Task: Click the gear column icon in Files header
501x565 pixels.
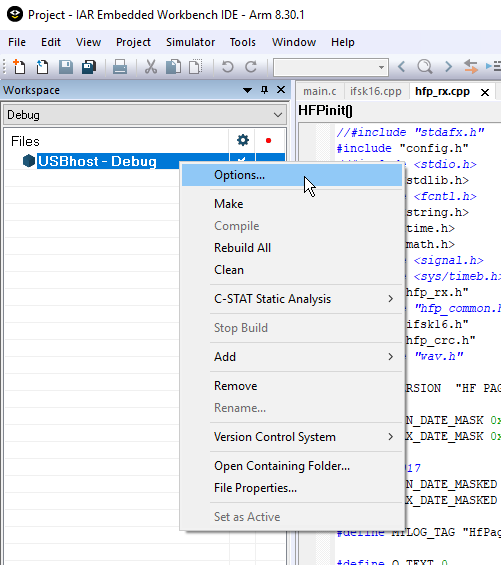Action: coord(243,140)
